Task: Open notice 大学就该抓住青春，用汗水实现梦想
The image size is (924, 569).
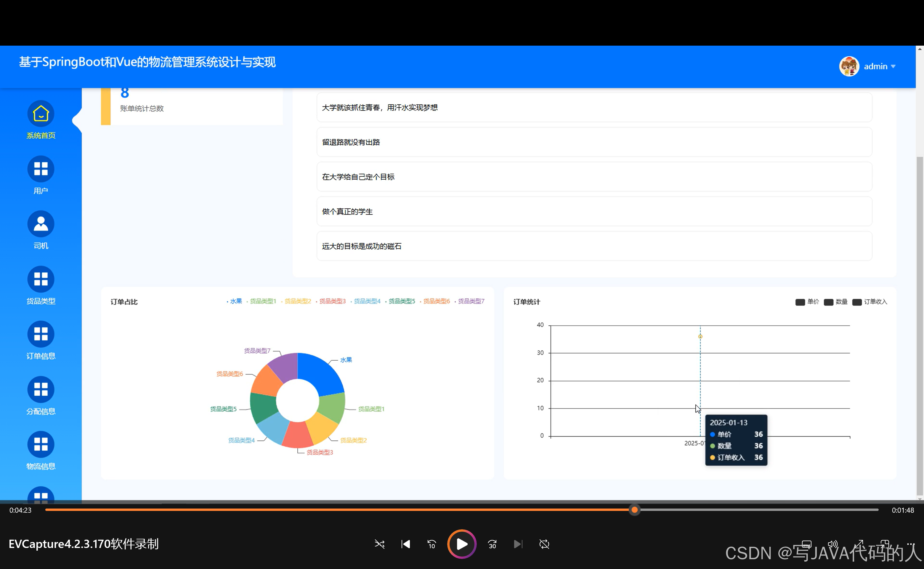Action: (x=594, y=108)
